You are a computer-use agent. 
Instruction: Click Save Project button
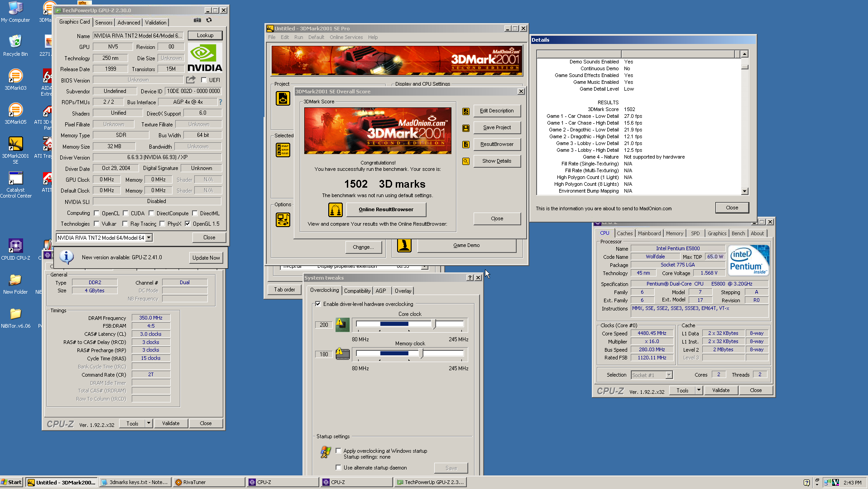click(497, 128)
